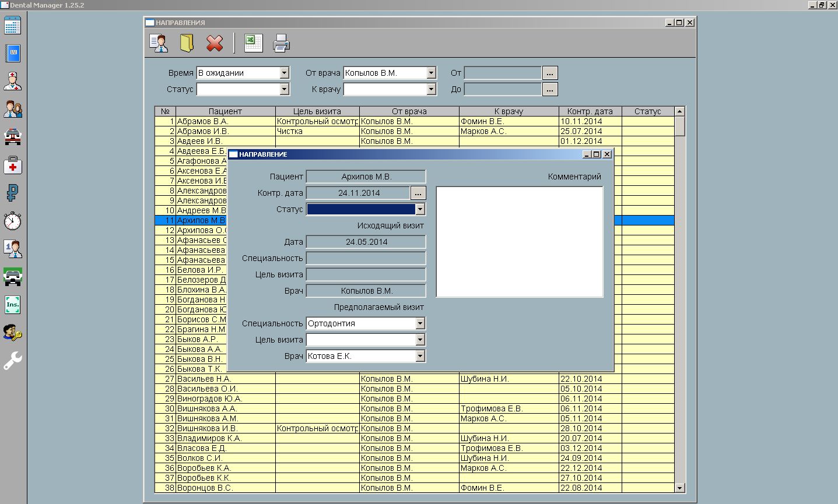Open the stopwatch timer icon in sidebar

[x=12, y=221]
